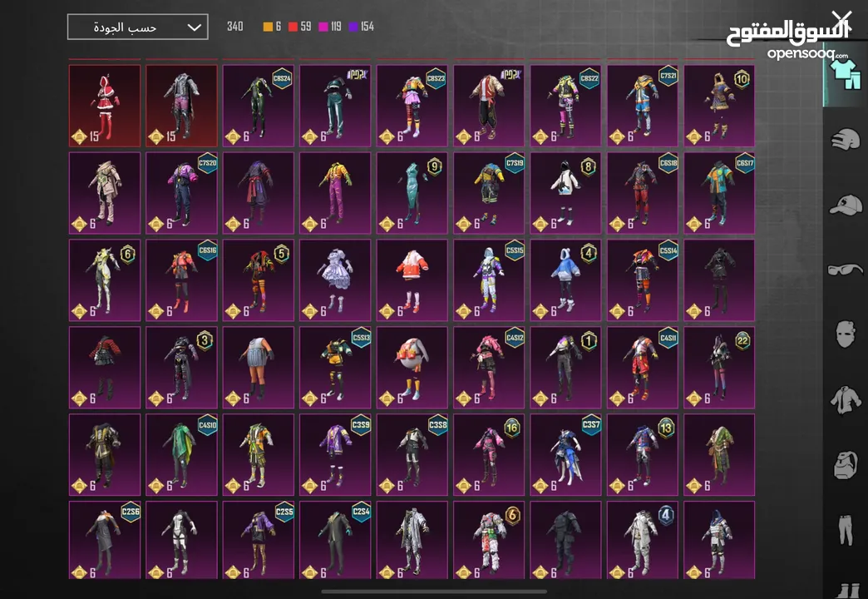Select the C6S16 outfit
The width and height of the screenshot is (868, 599).
181,280
